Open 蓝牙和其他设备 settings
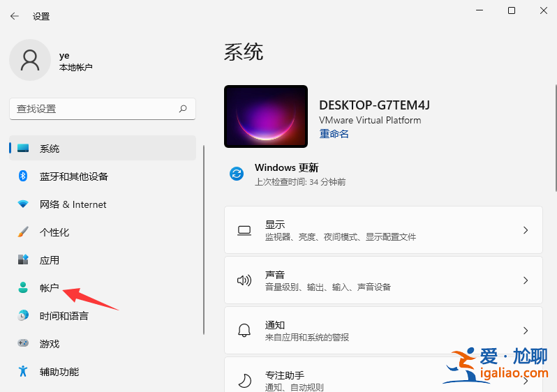The image size is (557, 392). pyautogui.click(x=103, y=176)
